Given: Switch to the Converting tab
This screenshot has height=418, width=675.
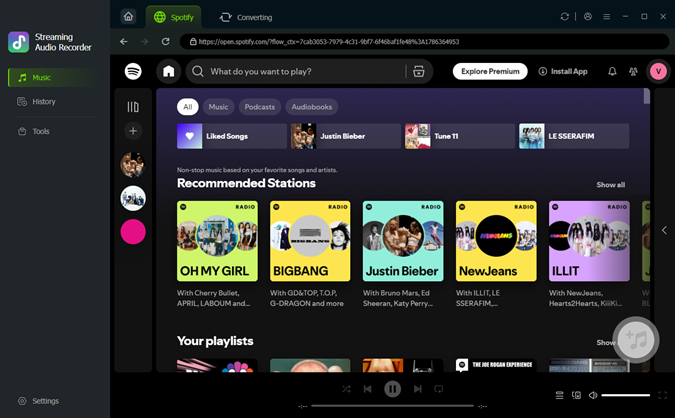Looking at the screenshot, I should click(246, 17).
